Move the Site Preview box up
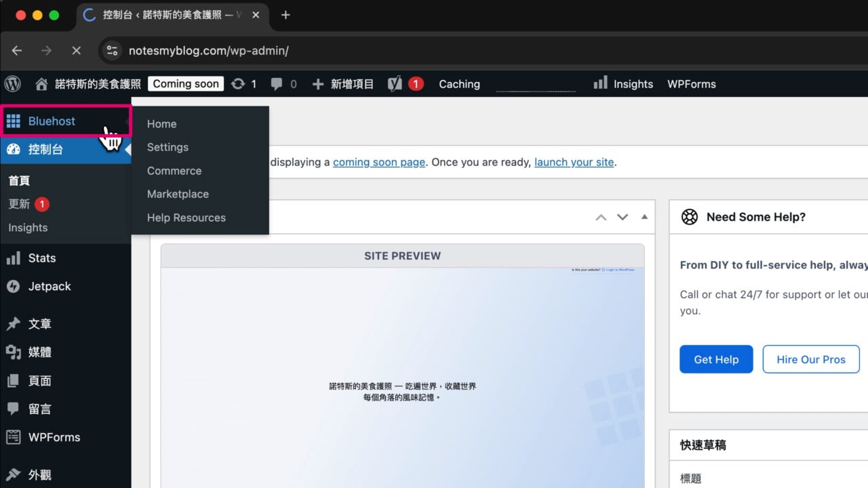The height and width of the screenshot is (488, 868). tap(601, 216)
